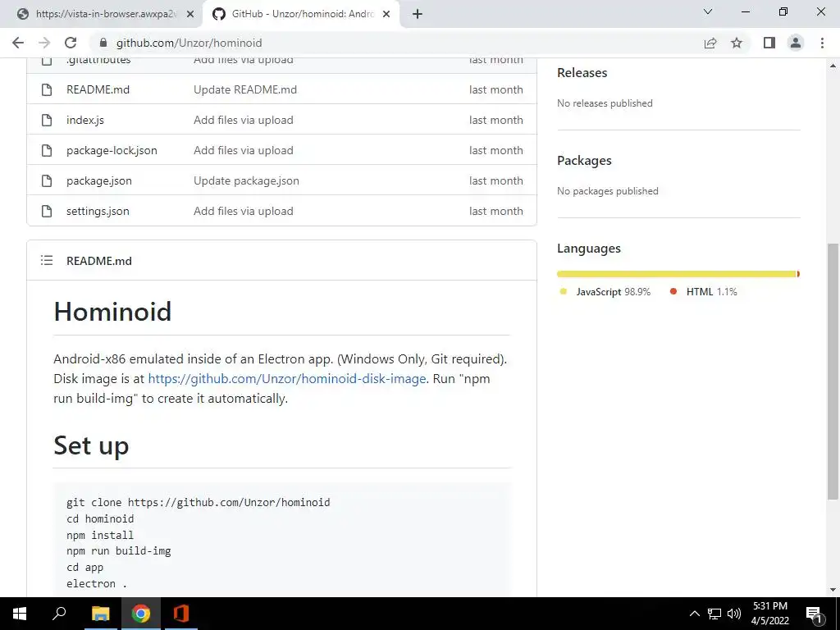The image size is (840, 630).
Task: Open 'Update package.json' commit message
Action: pos(246,180)
